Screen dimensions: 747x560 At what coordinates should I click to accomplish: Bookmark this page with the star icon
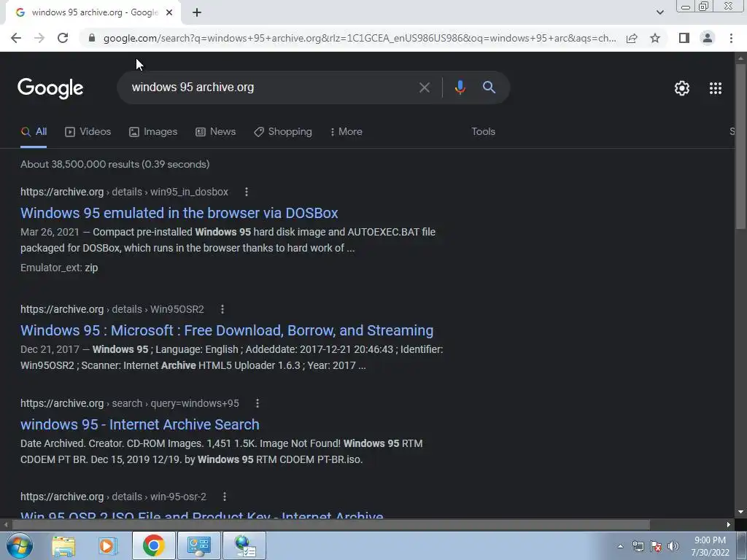pyautogui.click(x=655, y=38)
